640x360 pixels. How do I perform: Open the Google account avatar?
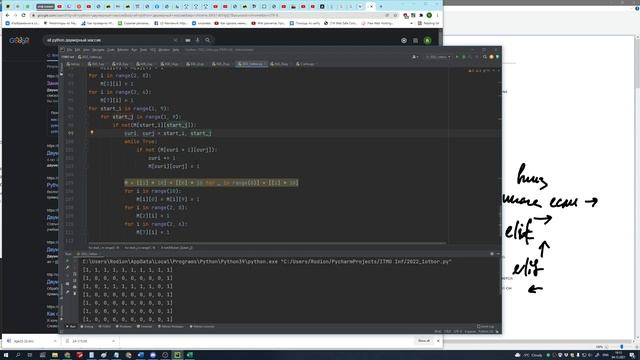427,40
